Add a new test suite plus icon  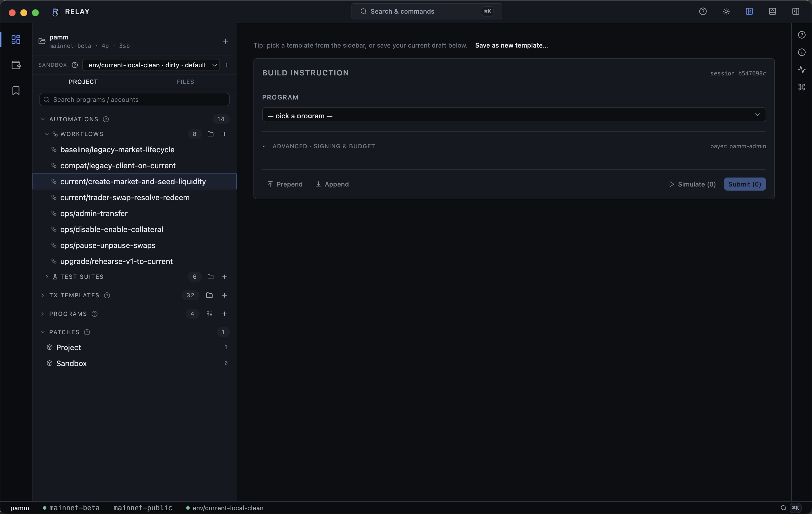click(224, 276)
